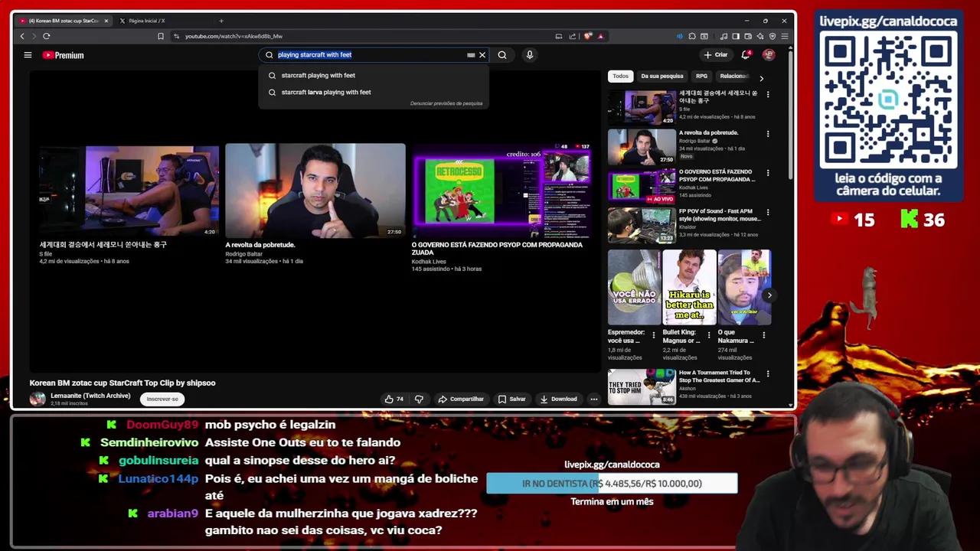This screenshot has height=551, width=980.
Task: Open options for 'FP POV of Sound' video
Action: 768,212
